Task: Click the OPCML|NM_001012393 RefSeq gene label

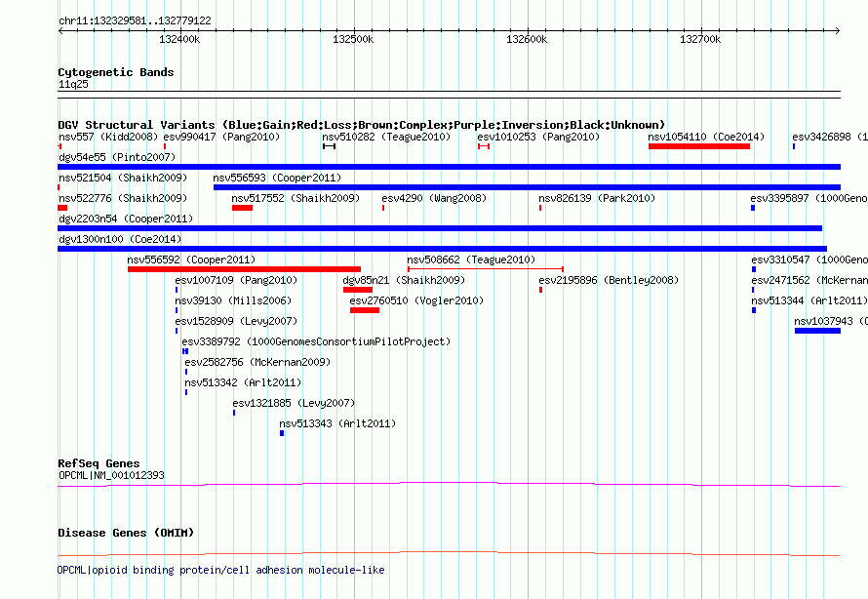Action: 111,475
